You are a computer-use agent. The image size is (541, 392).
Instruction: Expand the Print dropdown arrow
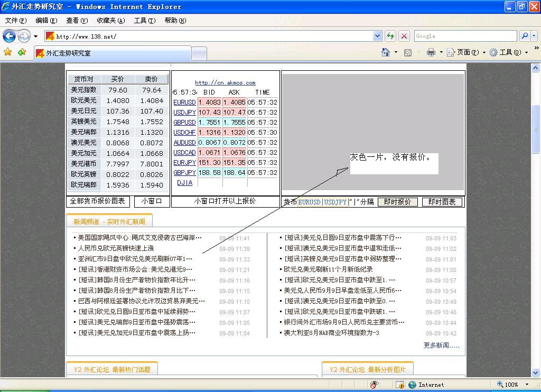[441, 52]
